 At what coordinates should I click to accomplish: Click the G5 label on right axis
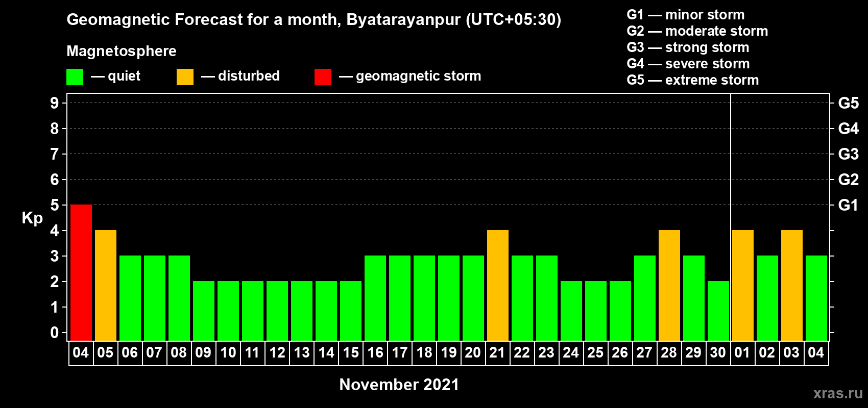849,103
